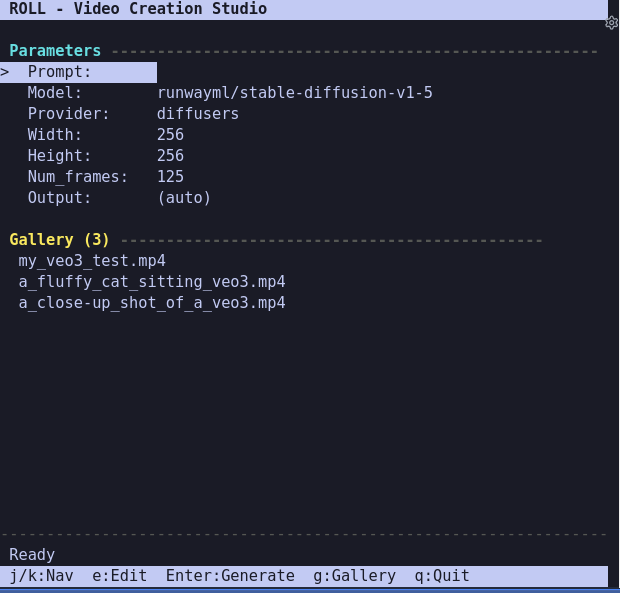
Task: Click the Num_frames label
Action: (78, 177)
